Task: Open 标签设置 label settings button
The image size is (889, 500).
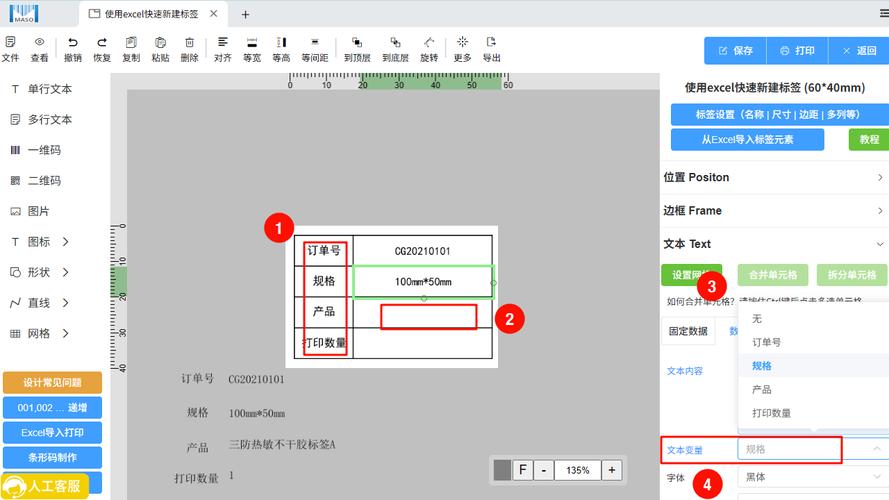Action: click(780, 115)
